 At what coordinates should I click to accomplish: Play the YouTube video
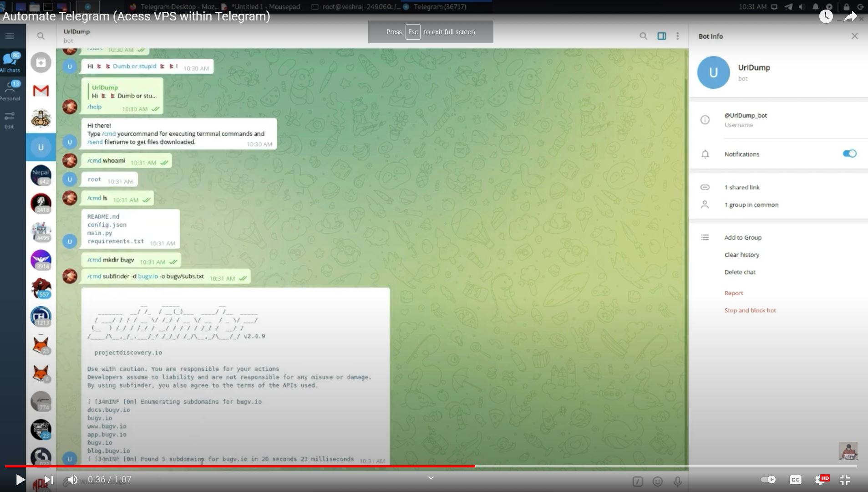(x=20, y=480)
